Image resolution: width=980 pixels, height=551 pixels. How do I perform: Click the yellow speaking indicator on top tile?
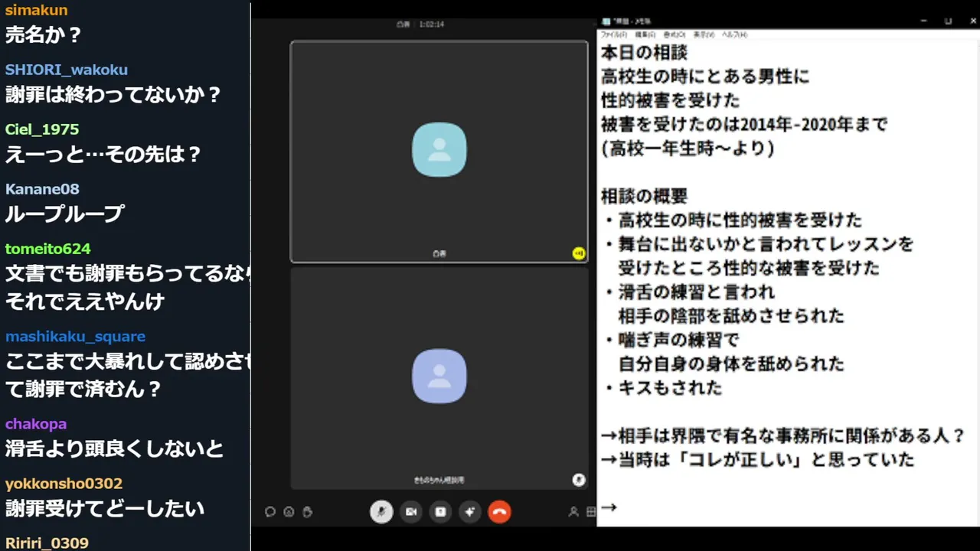[579, 253]
